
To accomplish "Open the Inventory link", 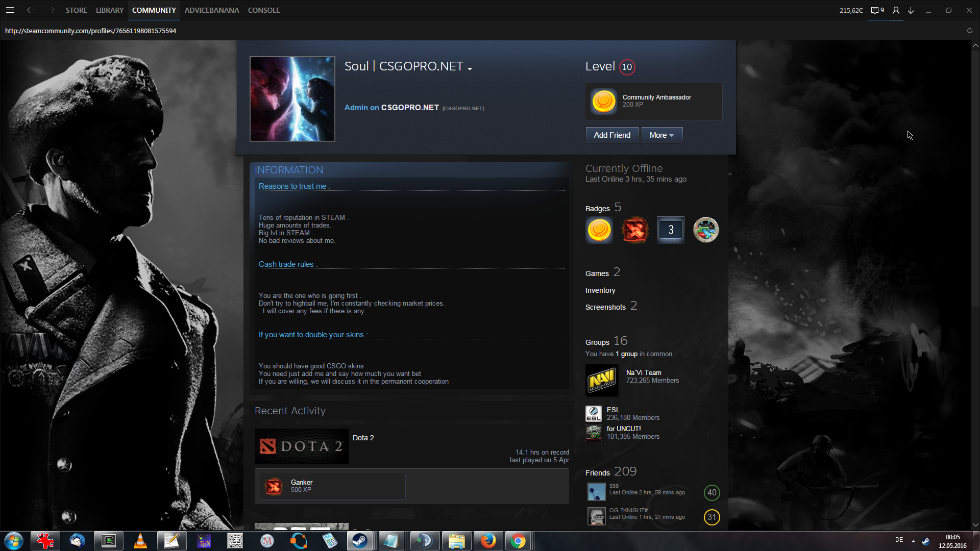I will tap(600, 290).
